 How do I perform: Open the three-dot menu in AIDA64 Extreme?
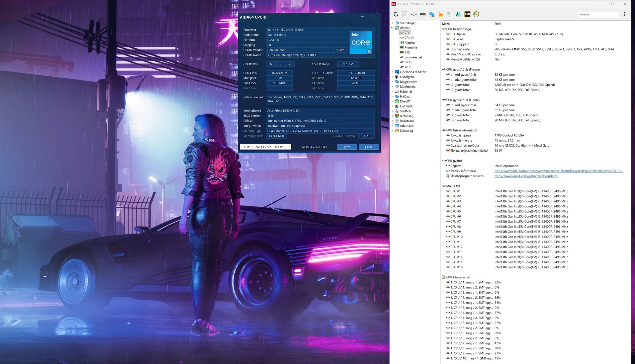(625, 14)
